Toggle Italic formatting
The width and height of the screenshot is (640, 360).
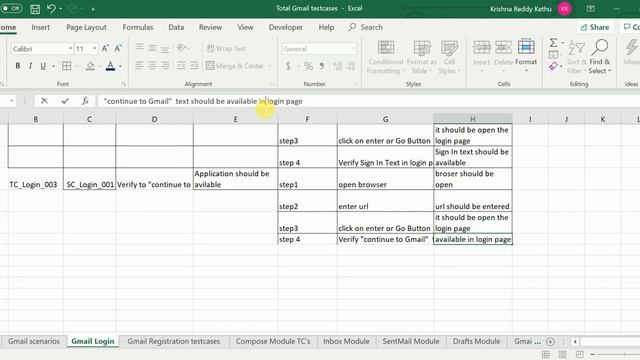pyautogui.click(x=30, y=66)
